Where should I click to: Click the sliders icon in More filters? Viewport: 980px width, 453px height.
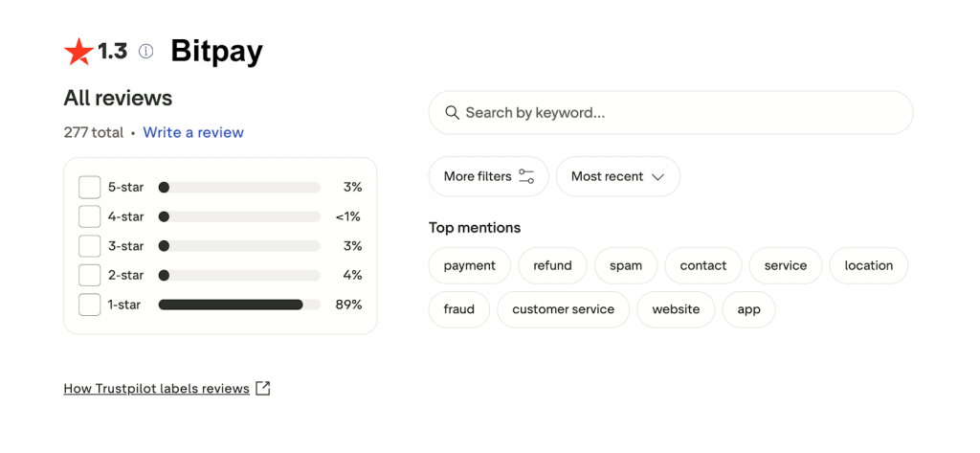[x=526, y=176]
